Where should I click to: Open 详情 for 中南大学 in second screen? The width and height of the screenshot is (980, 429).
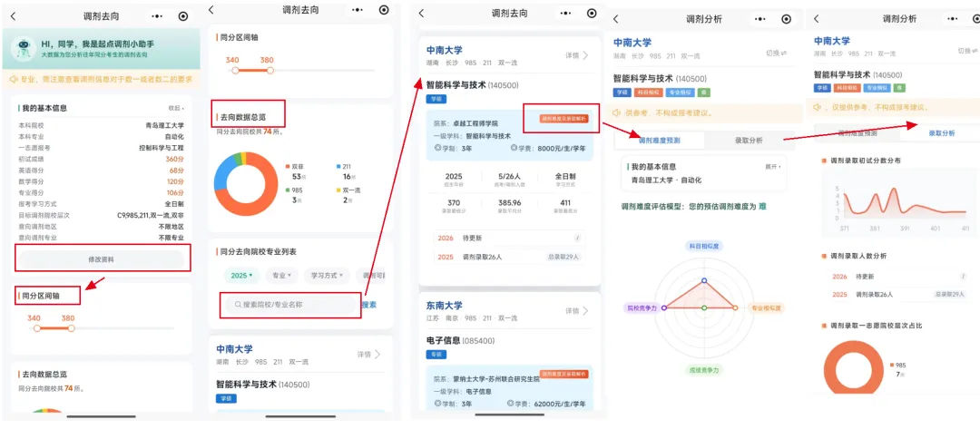click(x=368, y=354)
